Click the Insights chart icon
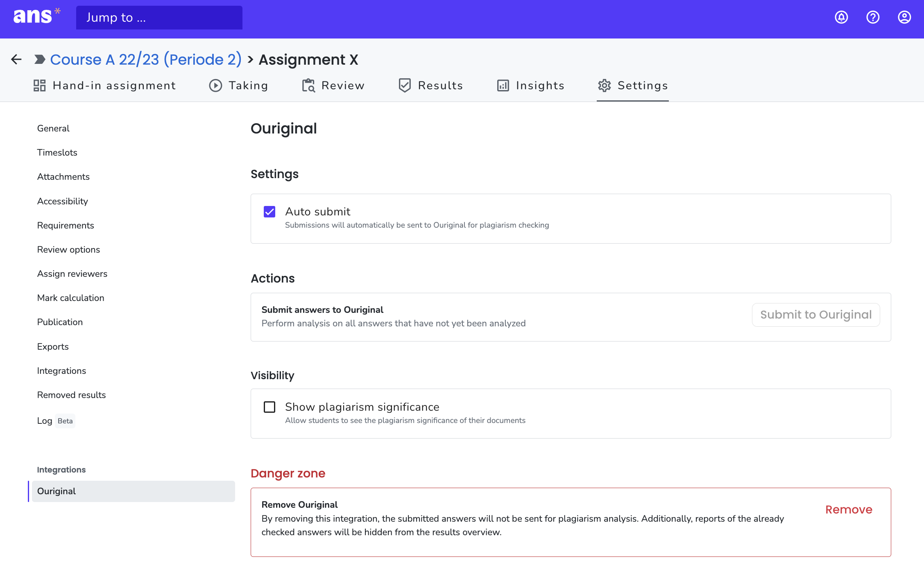 coord(503,85)
